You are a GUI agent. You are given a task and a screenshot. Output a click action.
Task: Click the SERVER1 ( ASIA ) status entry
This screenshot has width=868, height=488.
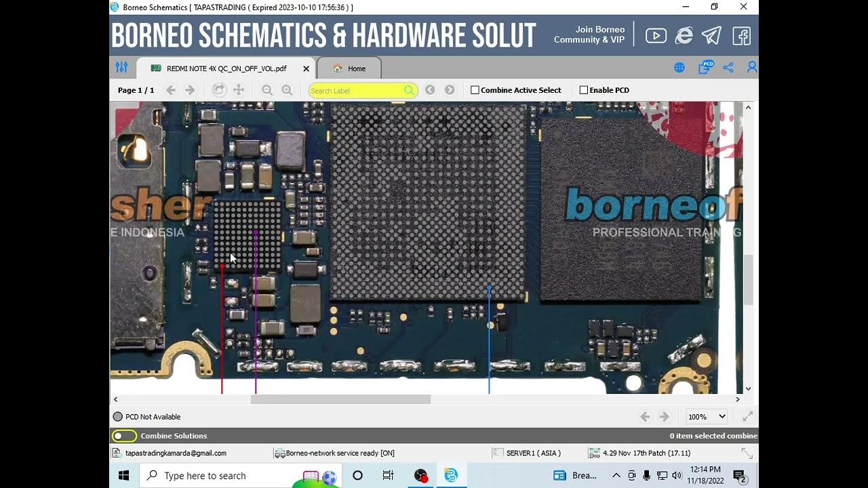tap(527, 453)
